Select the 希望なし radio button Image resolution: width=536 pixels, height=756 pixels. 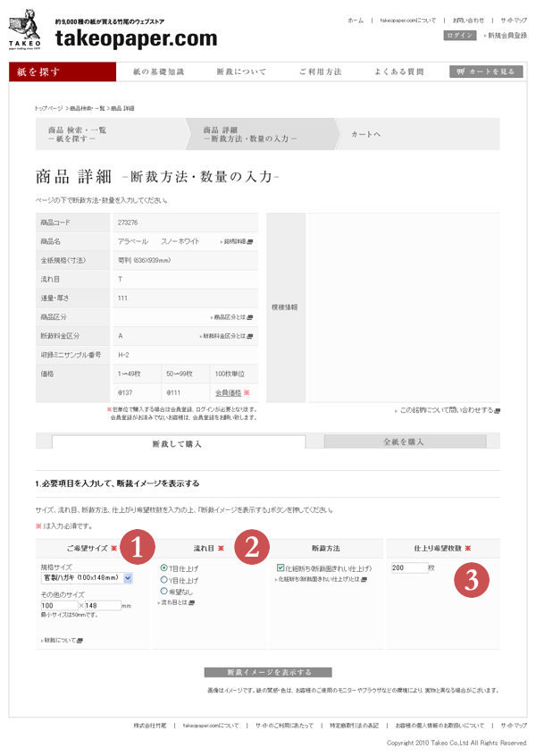[163, 591]
